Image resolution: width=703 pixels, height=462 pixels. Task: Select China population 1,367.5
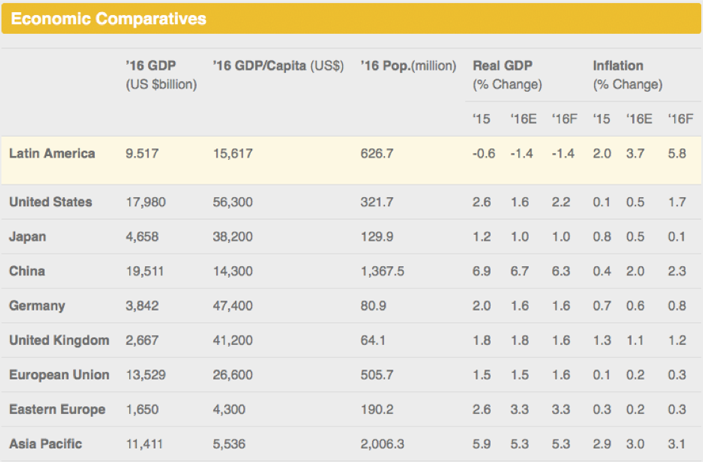(x=382, y=271)
